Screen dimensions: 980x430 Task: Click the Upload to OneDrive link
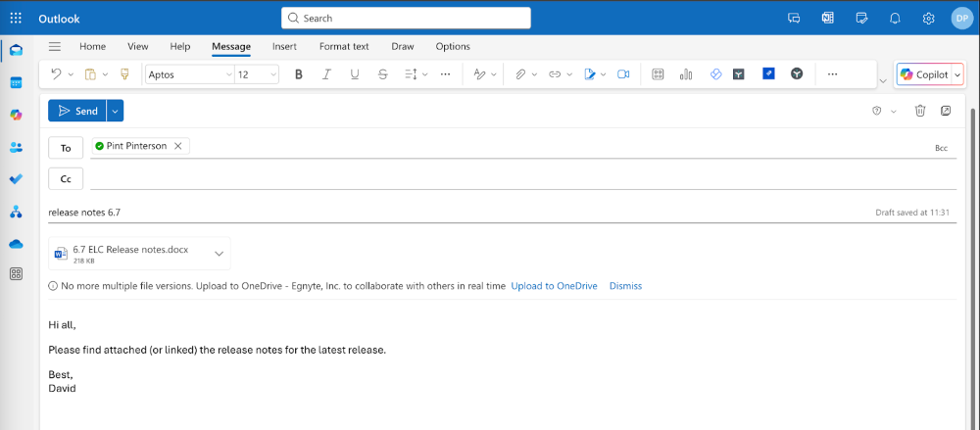(x=554, y=286)
